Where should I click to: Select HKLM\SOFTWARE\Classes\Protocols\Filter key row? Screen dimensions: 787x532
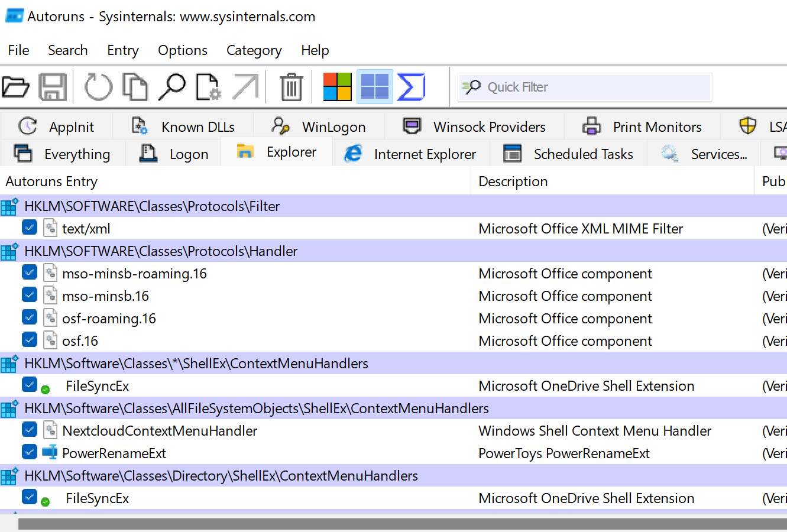393,206
